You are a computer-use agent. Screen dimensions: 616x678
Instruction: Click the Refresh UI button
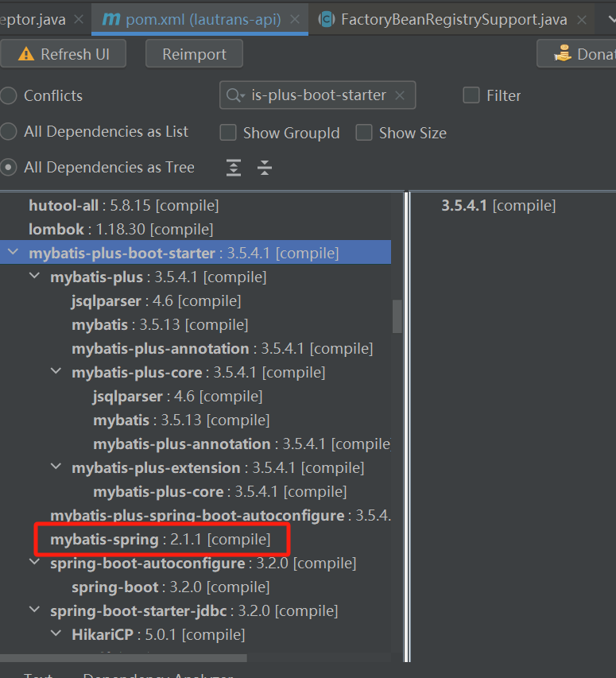click(63, 53)
